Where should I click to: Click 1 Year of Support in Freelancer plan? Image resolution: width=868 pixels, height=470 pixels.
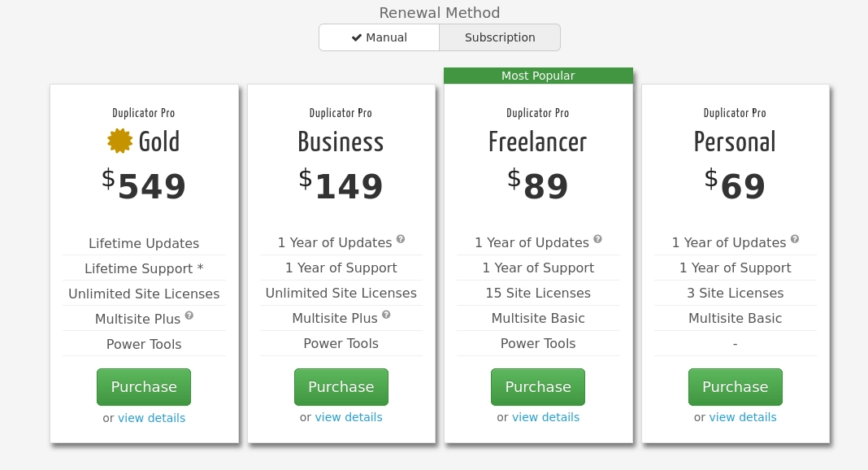538,268
